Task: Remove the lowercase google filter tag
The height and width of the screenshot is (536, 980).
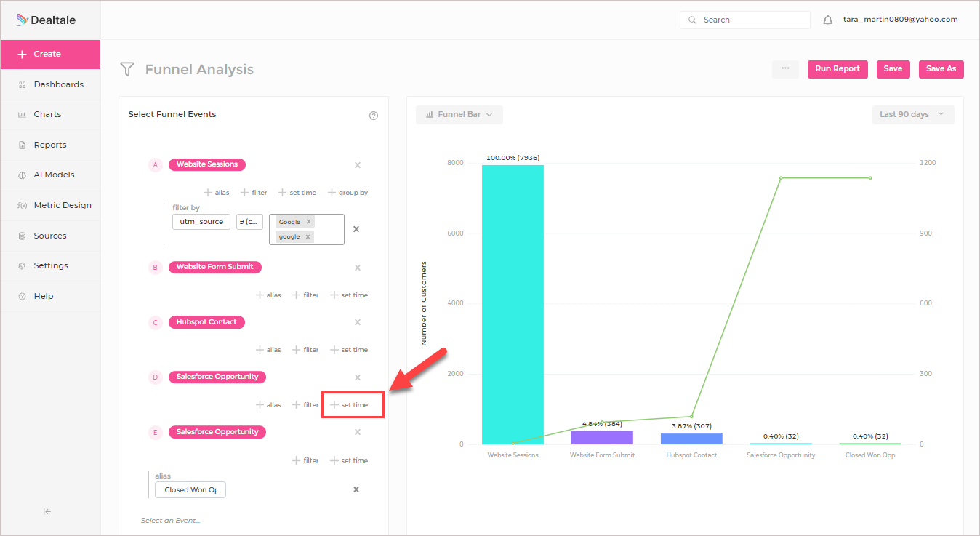Action: click(308, 236)
